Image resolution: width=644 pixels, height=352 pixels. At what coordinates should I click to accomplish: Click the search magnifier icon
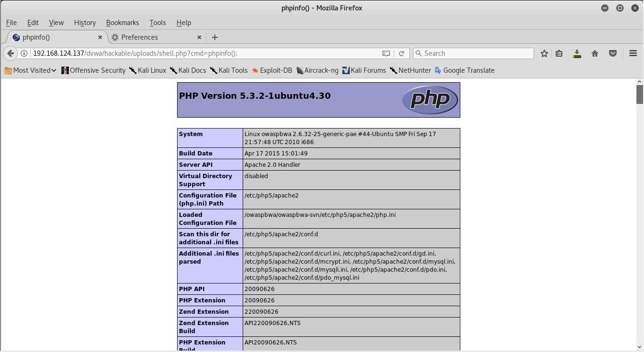pyautogui.click(x=418, y=53)
